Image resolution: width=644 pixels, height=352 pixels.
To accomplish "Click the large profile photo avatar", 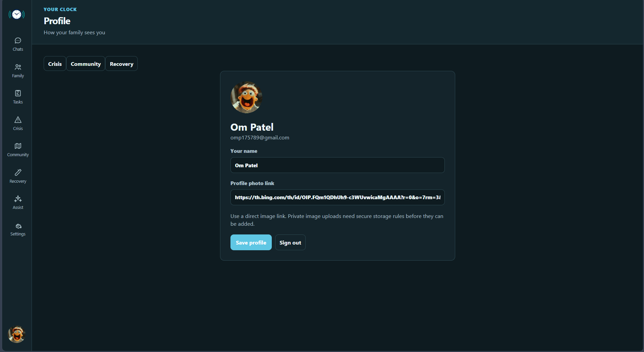I will point(247,97).
